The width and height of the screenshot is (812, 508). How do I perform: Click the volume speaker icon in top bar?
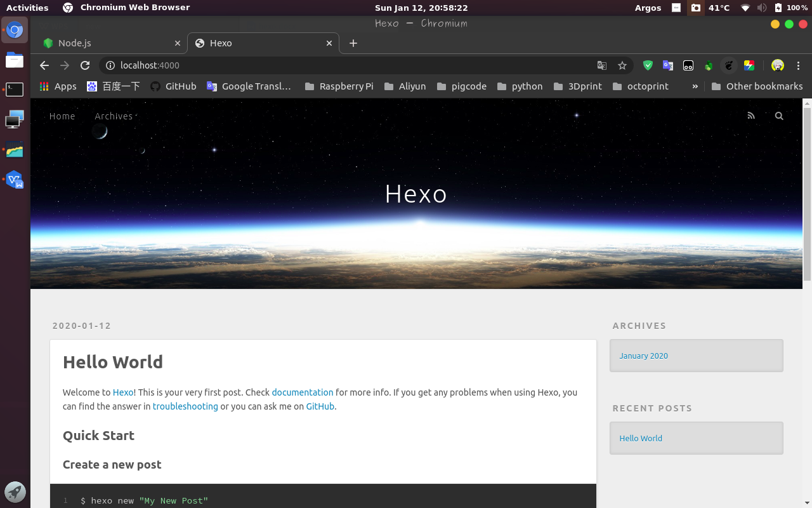tap(762, 8)
